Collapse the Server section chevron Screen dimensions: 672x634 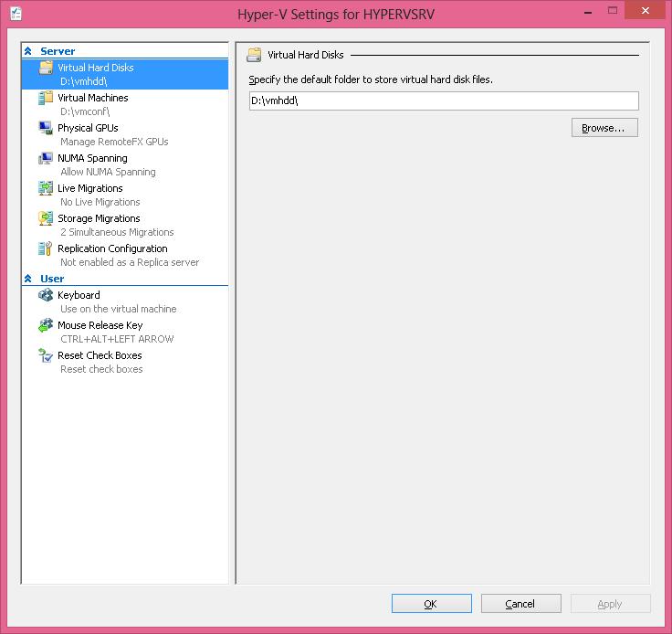(28, 52)
